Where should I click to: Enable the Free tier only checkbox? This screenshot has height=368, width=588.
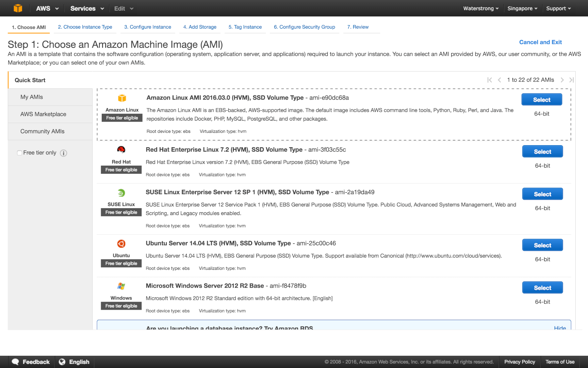point(20,153)
